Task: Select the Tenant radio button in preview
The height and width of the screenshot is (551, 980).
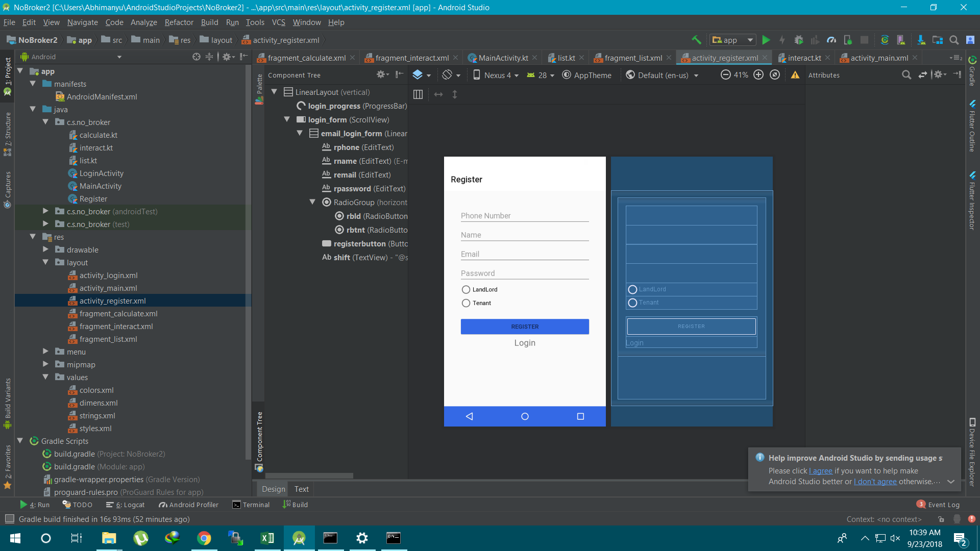Action: [466, 303]
